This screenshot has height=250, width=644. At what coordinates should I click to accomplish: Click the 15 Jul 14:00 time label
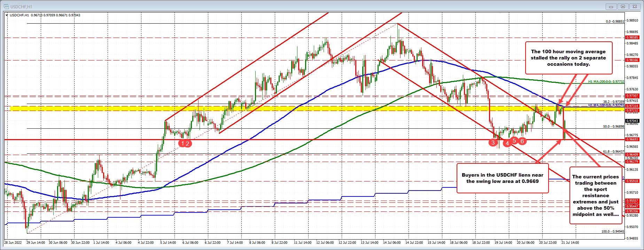(x=436, y=242)
